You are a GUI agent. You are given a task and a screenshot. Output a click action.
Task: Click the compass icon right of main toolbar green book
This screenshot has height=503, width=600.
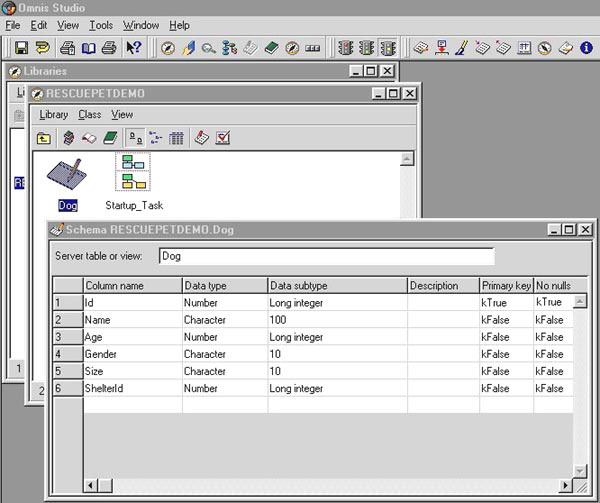tap(292, 48)
